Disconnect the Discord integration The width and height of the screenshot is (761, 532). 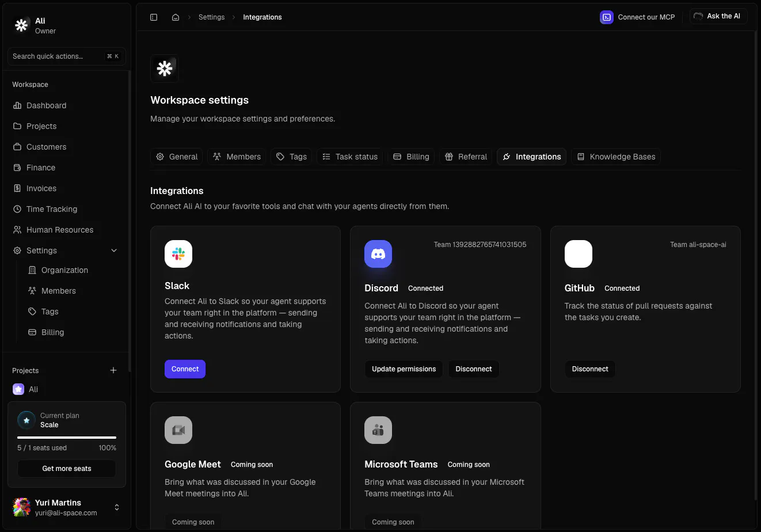[x=474, y=369]
